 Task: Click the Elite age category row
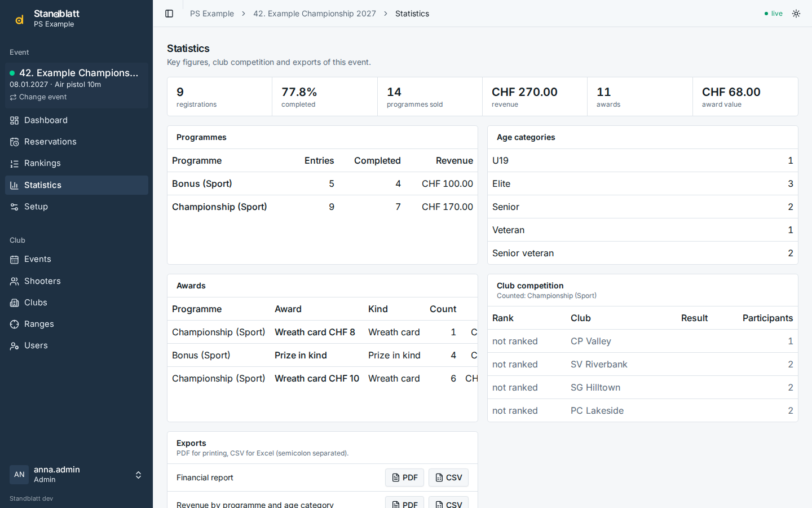[643, 183]
